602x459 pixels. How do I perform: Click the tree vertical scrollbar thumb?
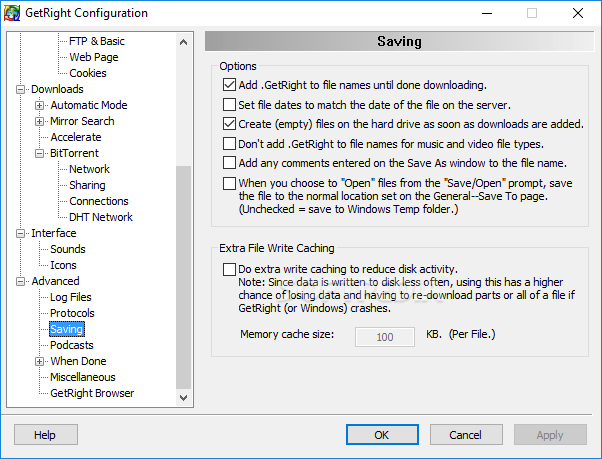coord(184,277)
